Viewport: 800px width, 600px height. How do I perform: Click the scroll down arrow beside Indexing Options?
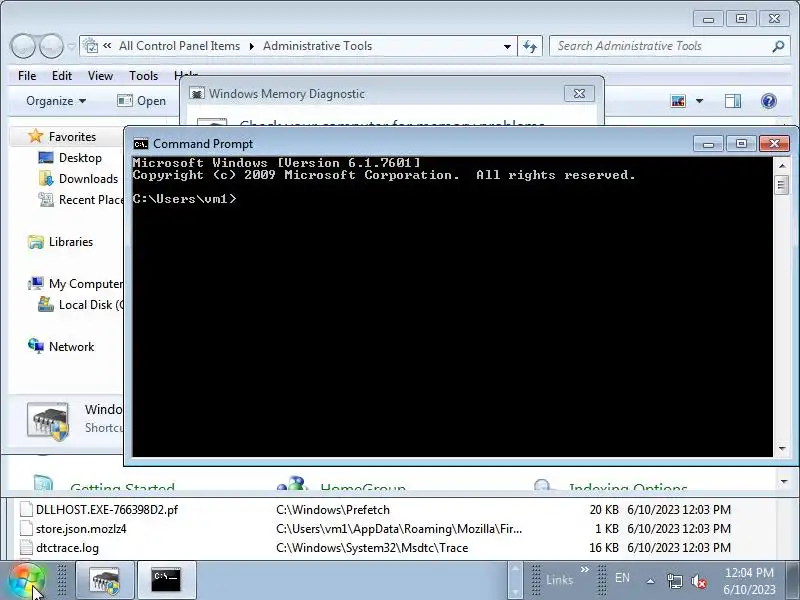pyautogui.click(x=784, y=482)
